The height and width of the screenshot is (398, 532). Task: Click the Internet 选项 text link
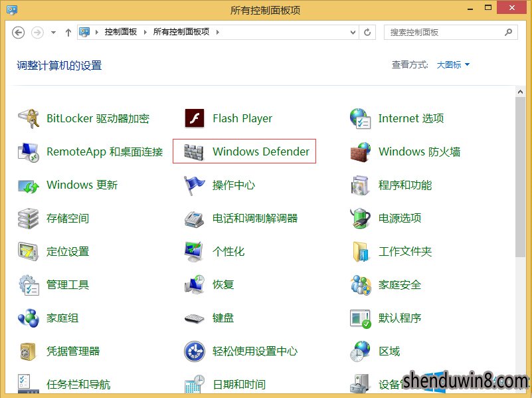click(x=411, y=118)
